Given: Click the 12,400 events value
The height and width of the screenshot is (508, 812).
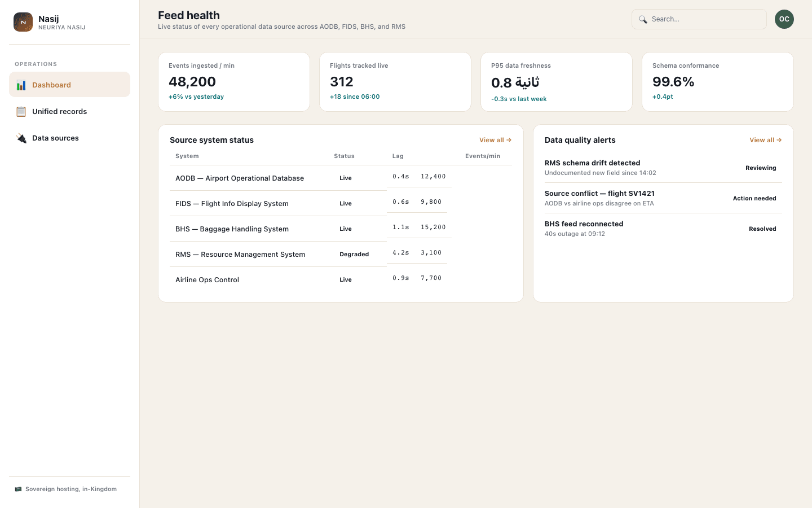Looking at the screenshot, I should [433, 177].
